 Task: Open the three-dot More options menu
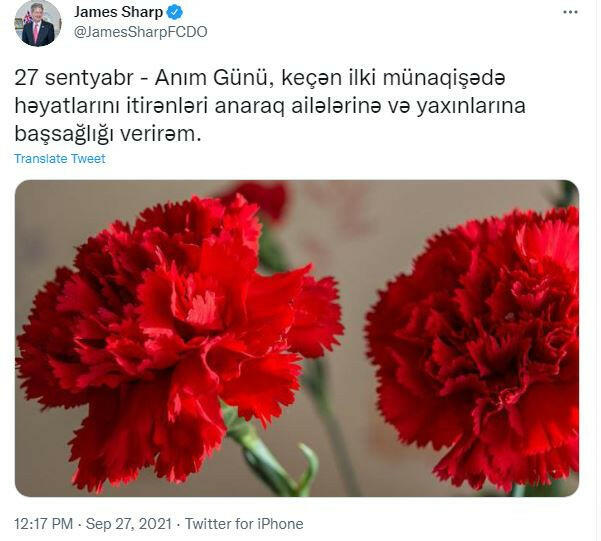point(570,12)
